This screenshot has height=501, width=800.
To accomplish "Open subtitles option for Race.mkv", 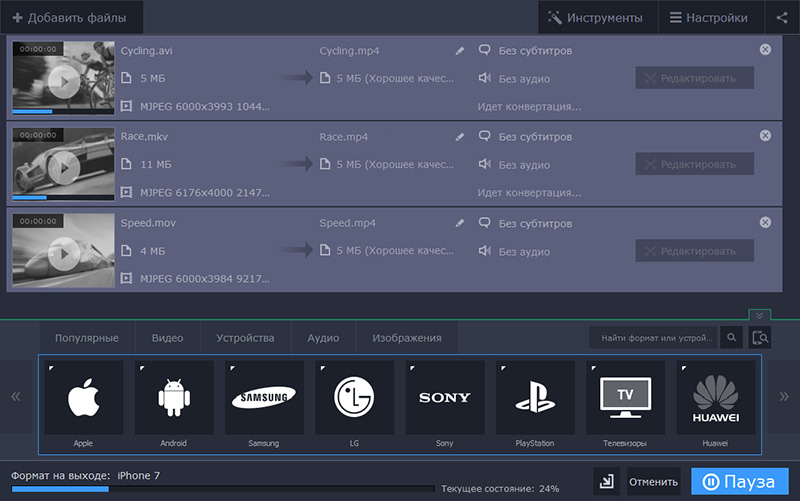I will click(x=525, y=137).
